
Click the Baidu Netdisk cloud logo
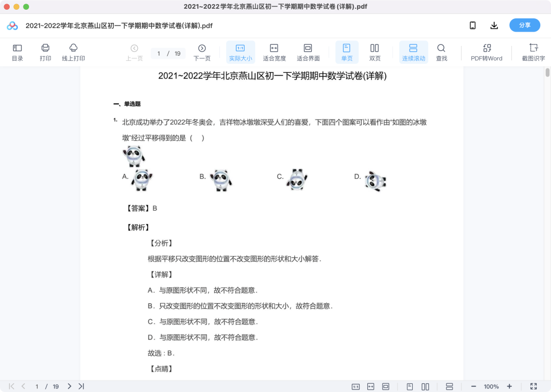tap(12, 26)
